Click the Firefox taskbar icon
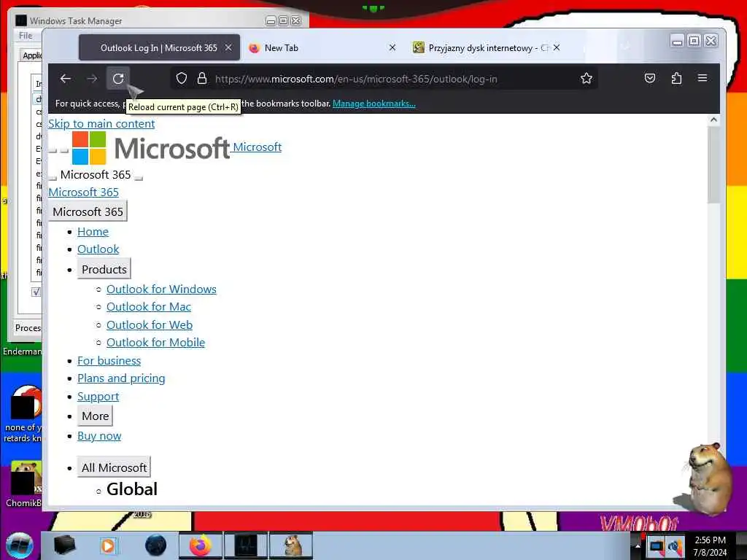Image resolution: width=747 pixels, height=560 pixels. click(201, 545)
